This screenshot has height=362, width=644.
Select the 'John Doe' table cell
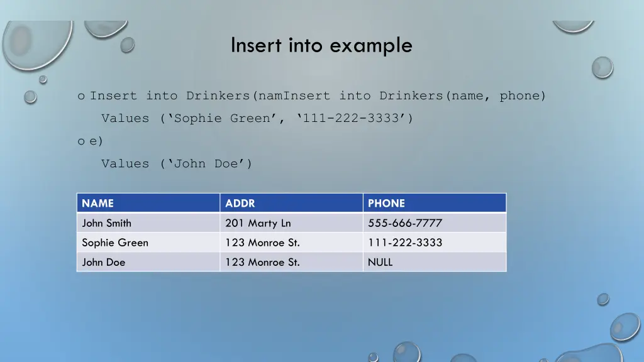(x=148, y=262)
